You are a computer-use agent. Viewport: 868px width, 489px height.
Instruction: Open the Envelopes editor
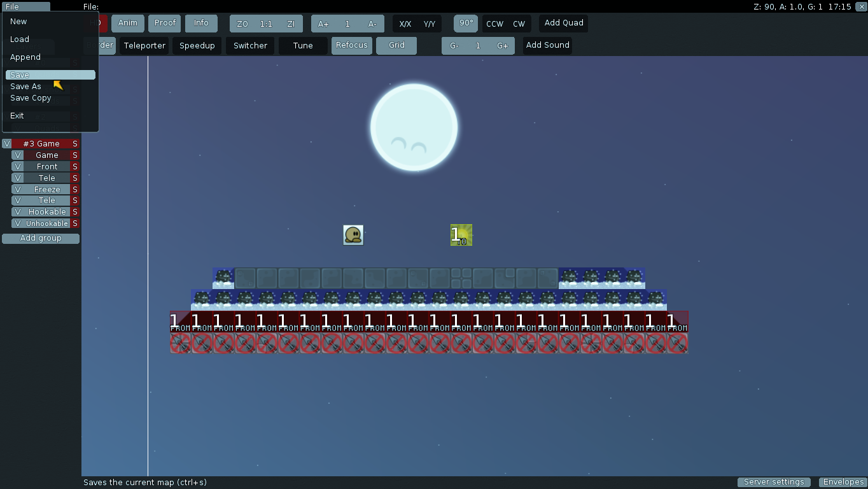pyautogui.click(x=843, y=482)
